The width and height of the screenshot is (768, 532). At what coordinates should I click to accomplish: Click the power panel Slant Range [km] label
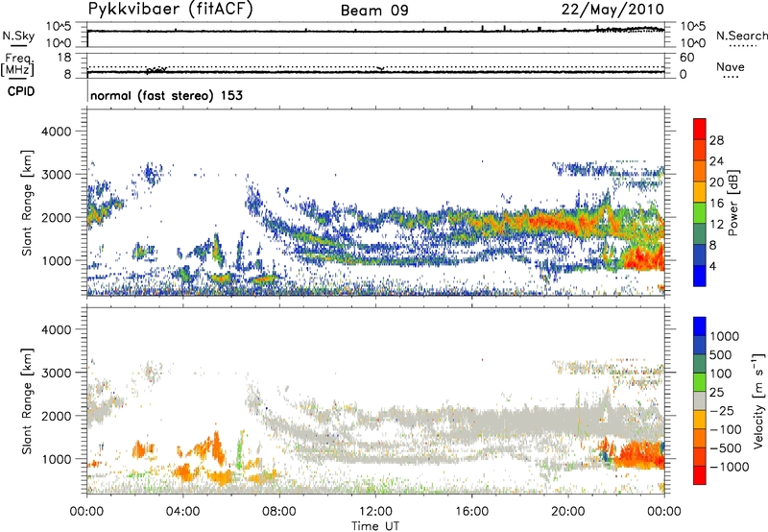click(27, 203)
